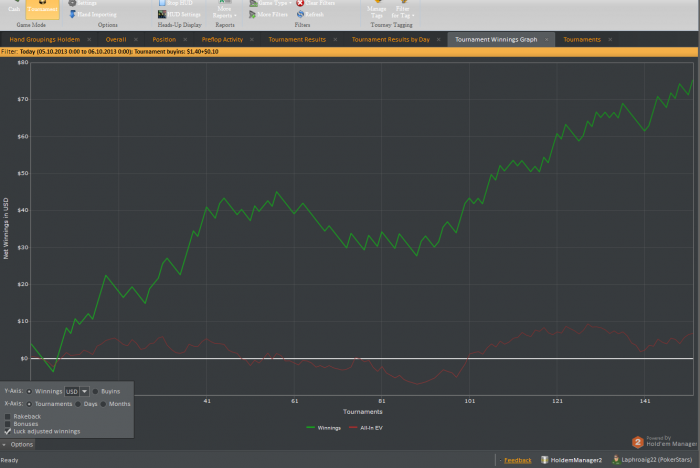Select Tournament Winnings Graph tab
The image size is (700, 468).
coord(496,39)
